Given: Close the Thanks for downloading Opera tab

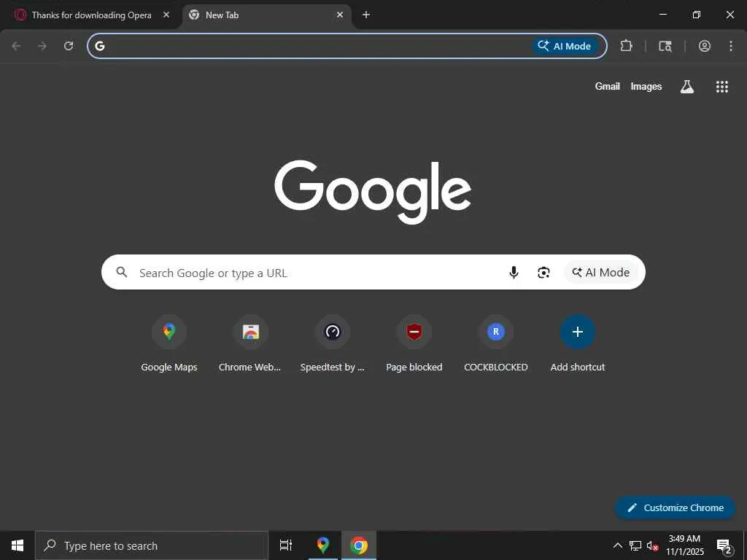Looking at the screenshot, I should click(x=166, y=15).
